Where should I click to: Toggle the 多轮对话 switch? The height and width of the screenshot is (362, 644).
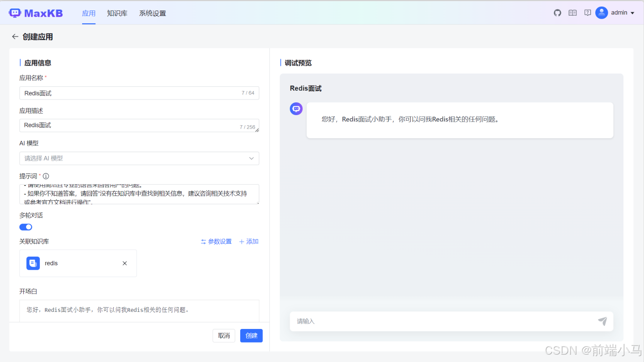click(x=26, y=227)
